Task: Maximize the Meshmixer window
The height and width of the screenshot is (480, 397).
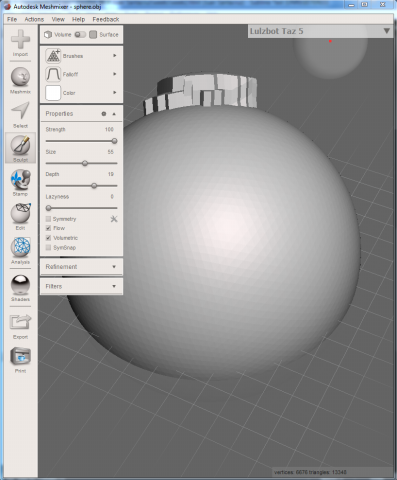Action: tap(365, 5)
